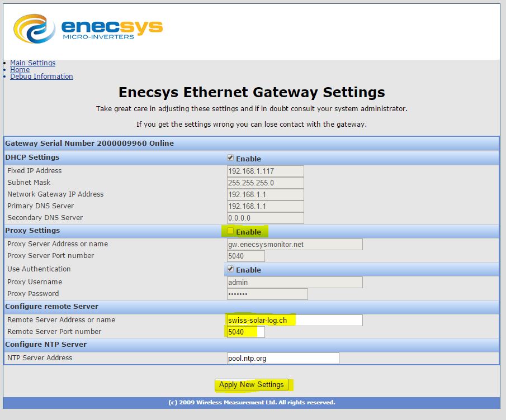Image resolution: width=506 pixels, height=420 pixels.
Task: Click the Fixed IP Address field
Action: [265, 171]
